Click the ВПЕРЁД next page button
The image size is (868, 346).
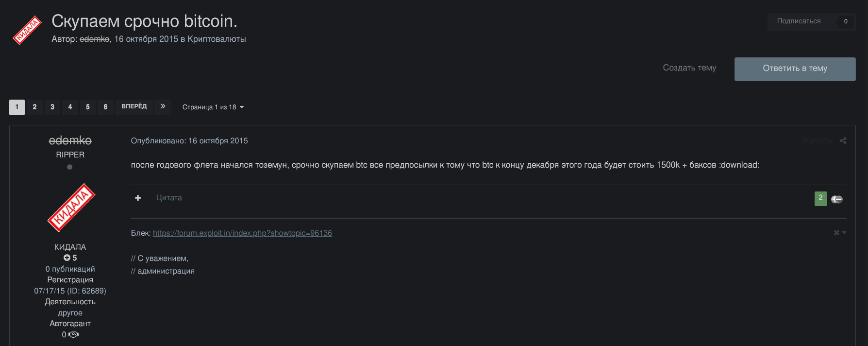[x=134, y=106]
